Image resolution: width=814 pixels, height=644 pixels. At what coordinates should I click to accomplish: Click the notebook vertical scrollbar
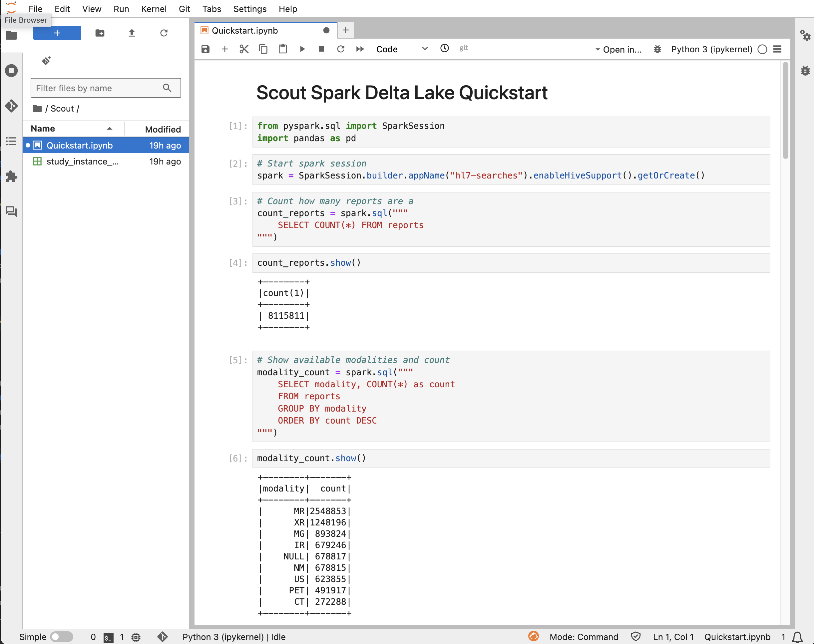point(786,111)
